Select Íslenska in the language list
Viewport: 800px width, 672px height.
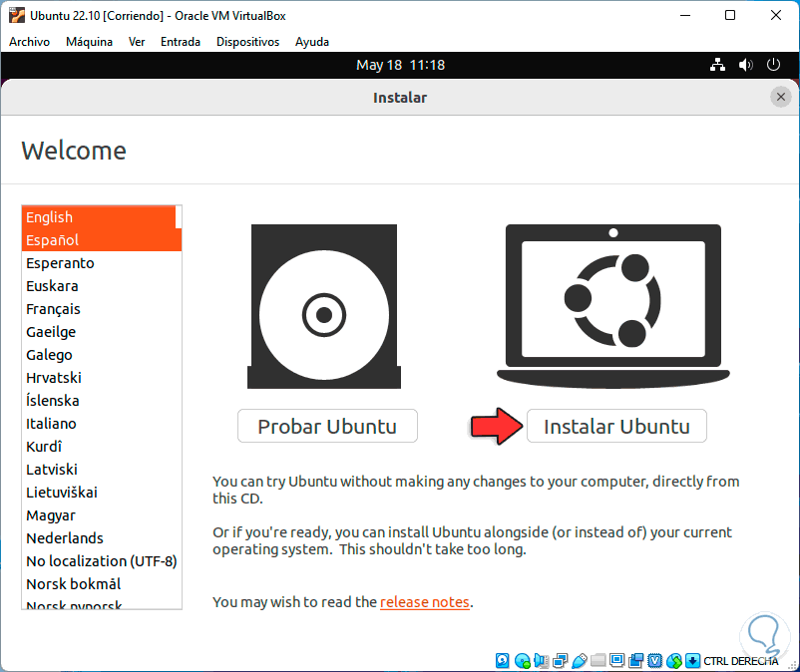(102, 401)
